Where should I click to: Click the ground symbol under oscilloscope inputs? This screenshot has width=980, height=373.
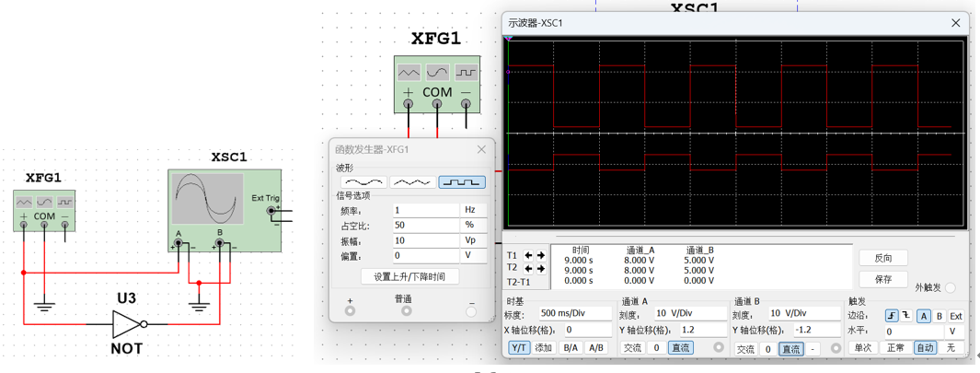pos(199,307)
